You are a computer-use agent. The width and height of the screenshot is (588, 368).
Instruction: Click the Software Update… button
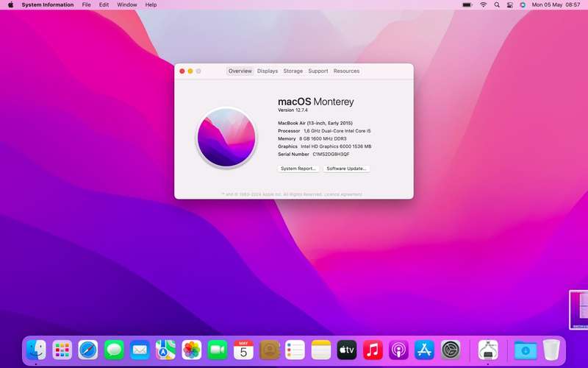346,169
